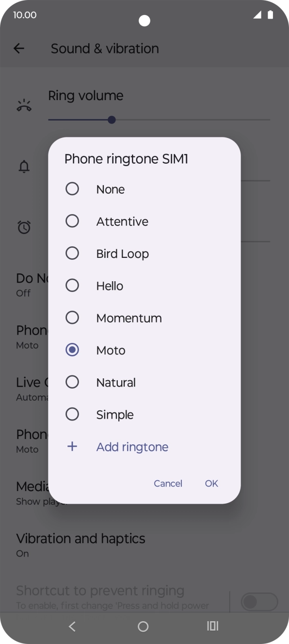The image size is (289, 644).
Task: Tap the home circle navigation icon
Action: [x=143, y=626]
